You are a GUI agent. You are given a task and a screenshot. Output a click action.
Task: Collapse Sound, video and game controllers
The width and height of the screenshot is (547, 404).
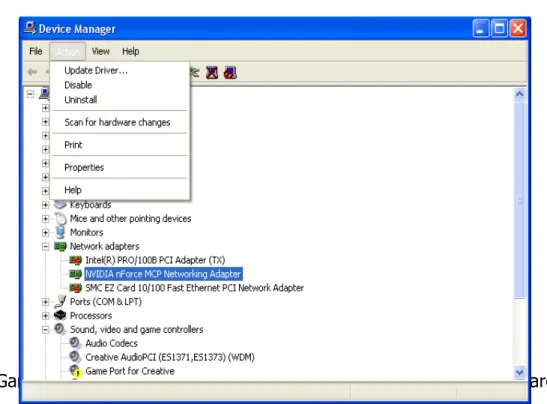click(x=45, y=330)
